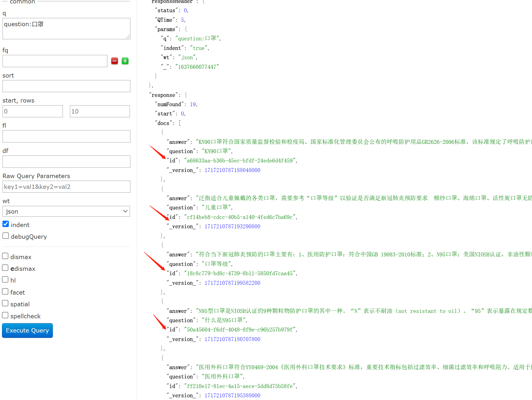532x400 pixels.
Task: Enable the facet checkbox
Action: tap(5, 292)
